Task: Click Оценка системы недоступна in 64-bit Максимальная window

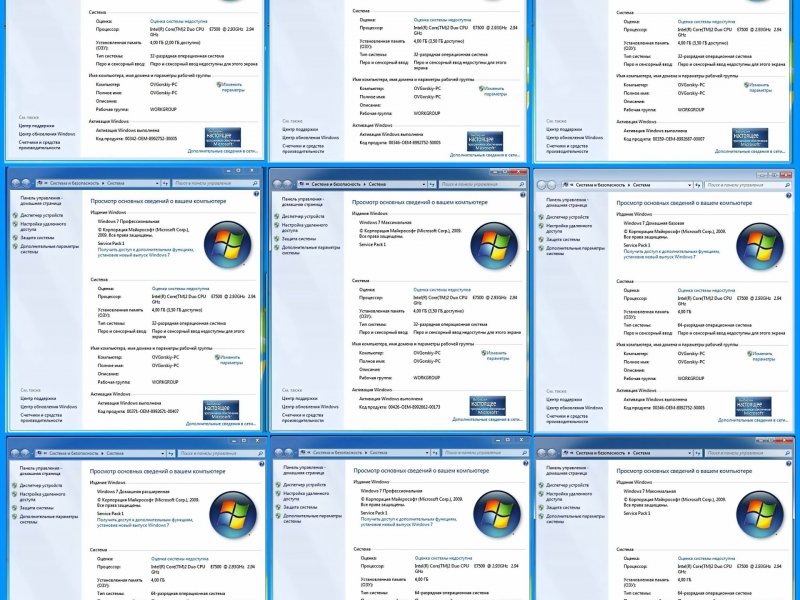Action: (706, 559)
